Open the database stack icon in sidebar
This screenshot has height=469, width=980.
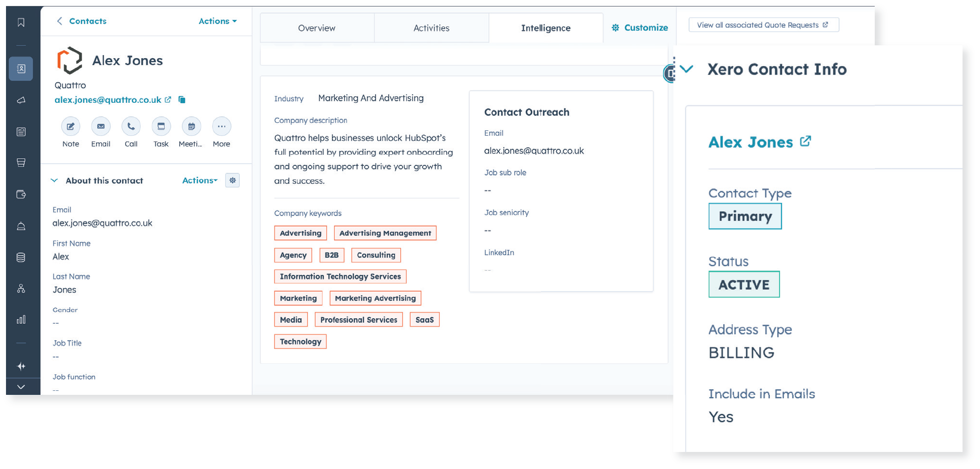(x=21, y=257)
